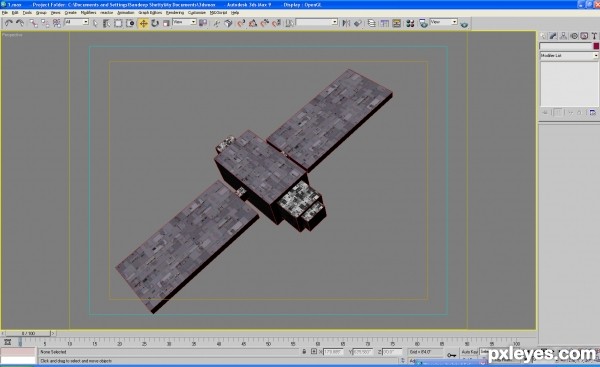Screen dimensions: 600x367
Task: Click the time slider showing 0 / 100
Action: point(29,333)
